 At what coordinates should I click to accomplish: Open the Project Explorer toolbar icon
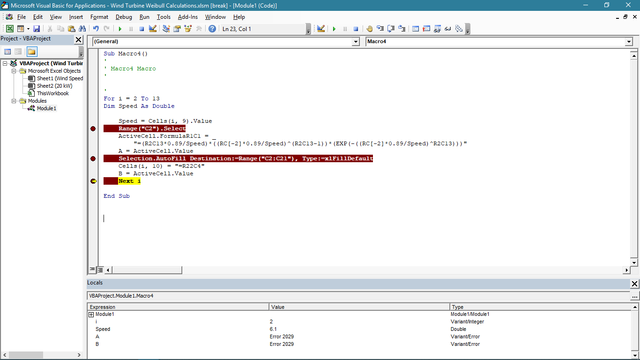(166, 29)
